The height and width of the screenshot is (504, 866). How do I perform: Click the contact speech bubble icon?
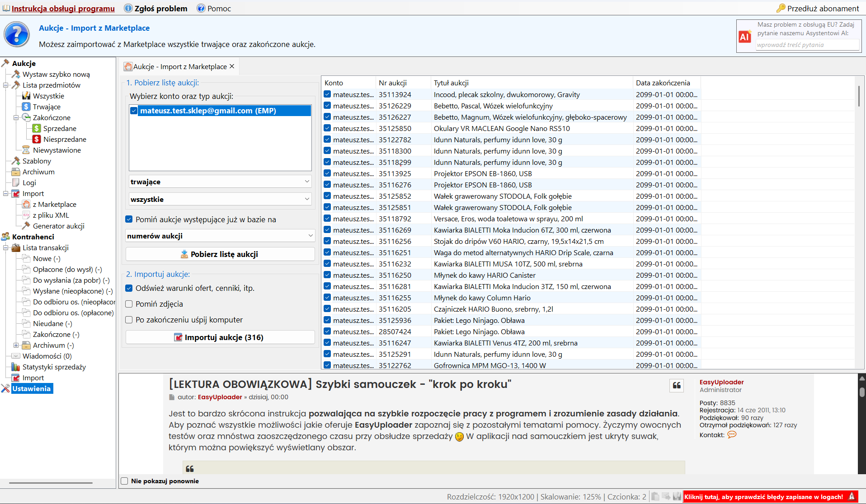(x=732, y=435)
